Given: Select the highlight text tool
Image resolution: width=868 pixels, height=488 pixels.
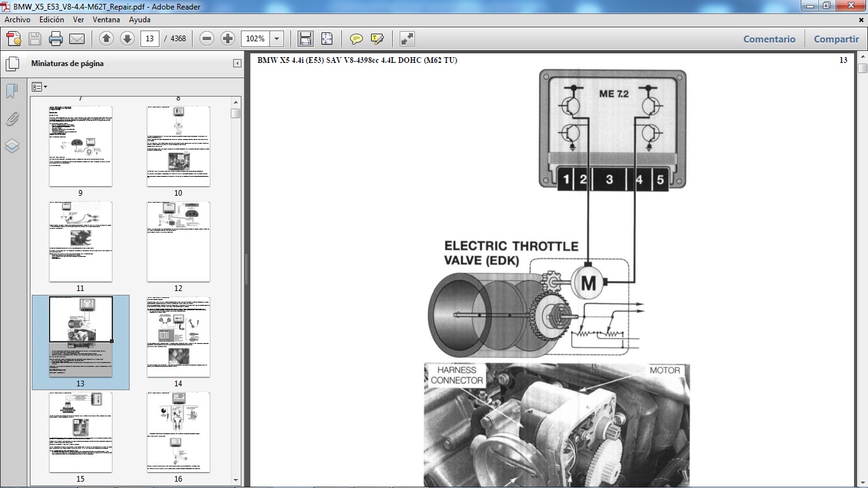Looking at the screenshot, I should tap(377, 39).
